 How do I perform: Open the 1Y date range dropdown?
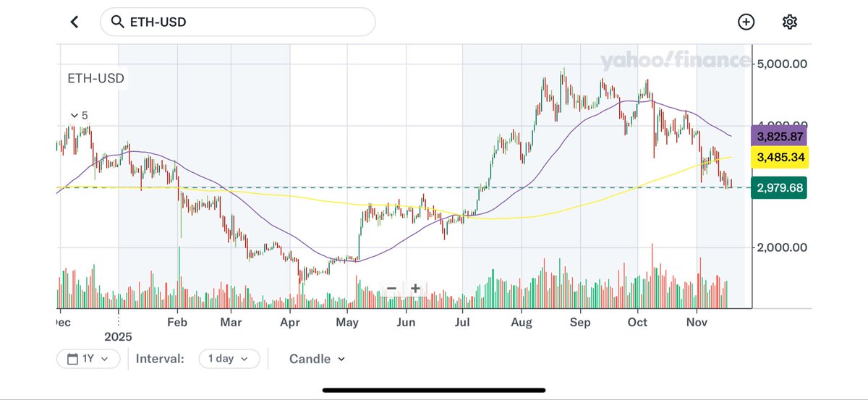(x=88, y=359)
